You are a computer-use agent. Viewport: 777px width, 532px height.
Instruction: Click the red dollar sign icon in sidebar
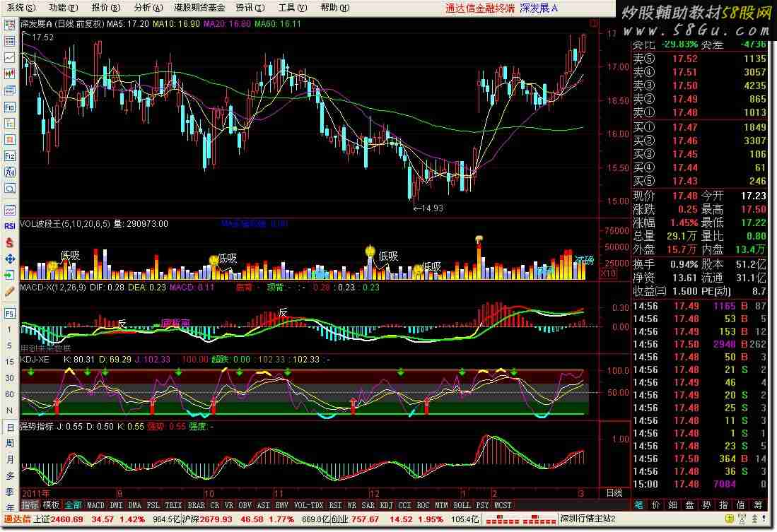9,243
